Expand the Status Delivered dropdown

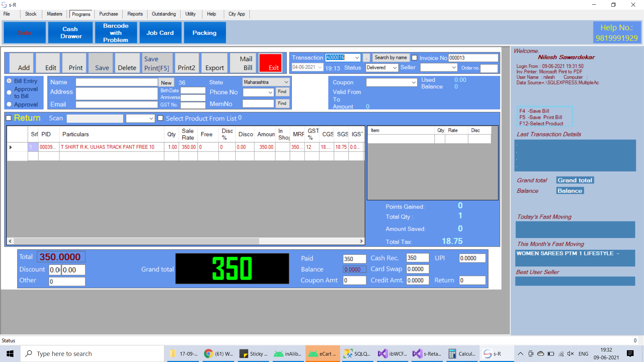click(x=395, y=68)
